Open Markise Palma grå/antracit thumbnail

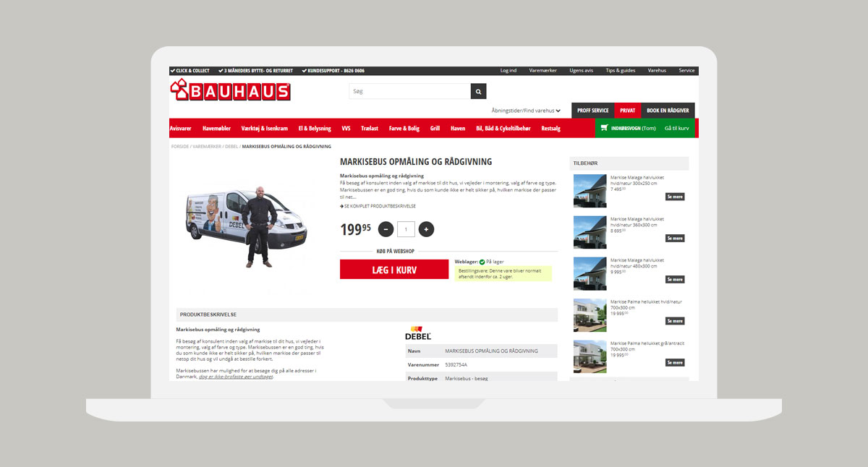590,356
